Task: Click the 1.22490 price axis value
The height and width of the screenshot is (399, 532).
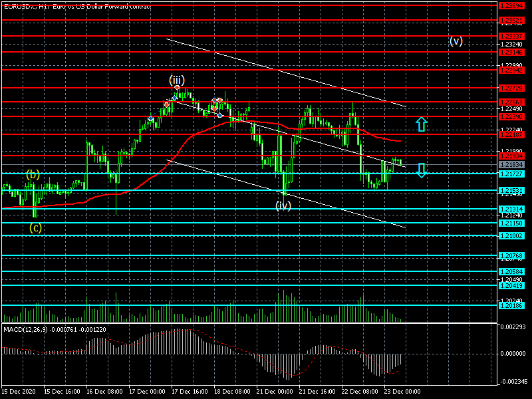Action: point(511,108)
